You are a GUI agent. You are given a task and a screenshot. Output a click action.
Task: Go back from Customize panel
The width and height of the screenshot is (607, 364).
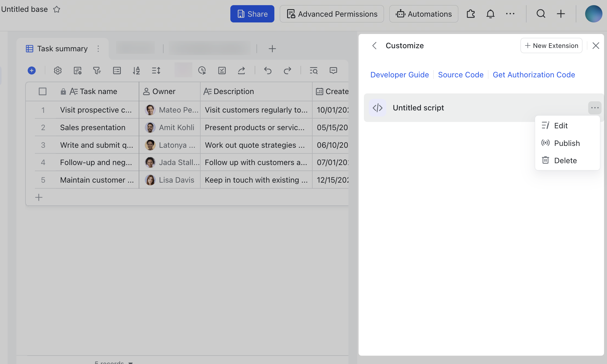coord(375,45)
